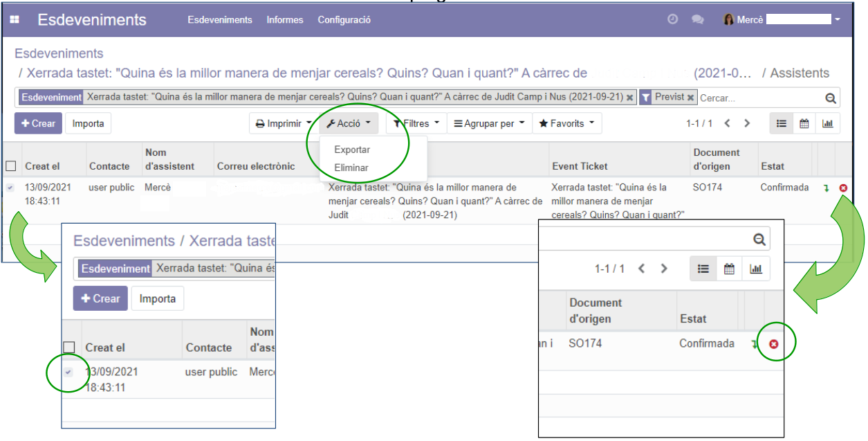Click the Cercar search input field
Viewport: 868px width, 441px height.
[757, 98]
